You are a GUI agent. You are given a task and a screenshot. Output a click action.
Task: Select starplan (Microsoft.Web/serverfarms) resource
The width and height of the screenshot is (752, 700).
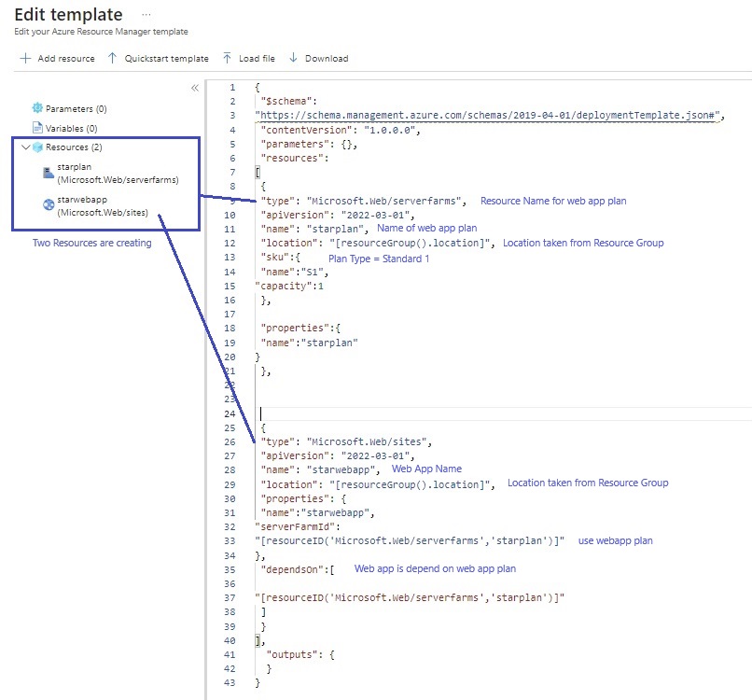[118, 174]
